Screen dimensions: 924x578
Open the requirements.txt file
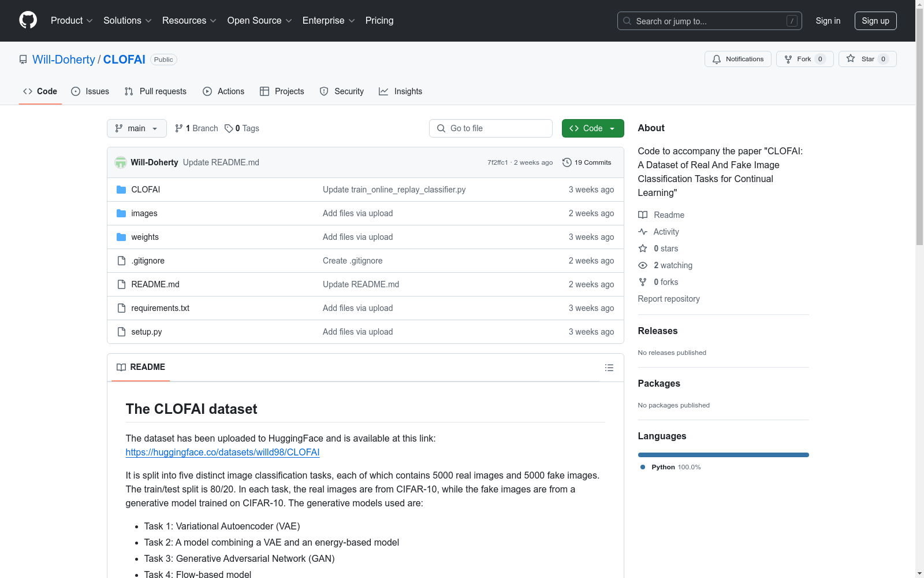161,308
